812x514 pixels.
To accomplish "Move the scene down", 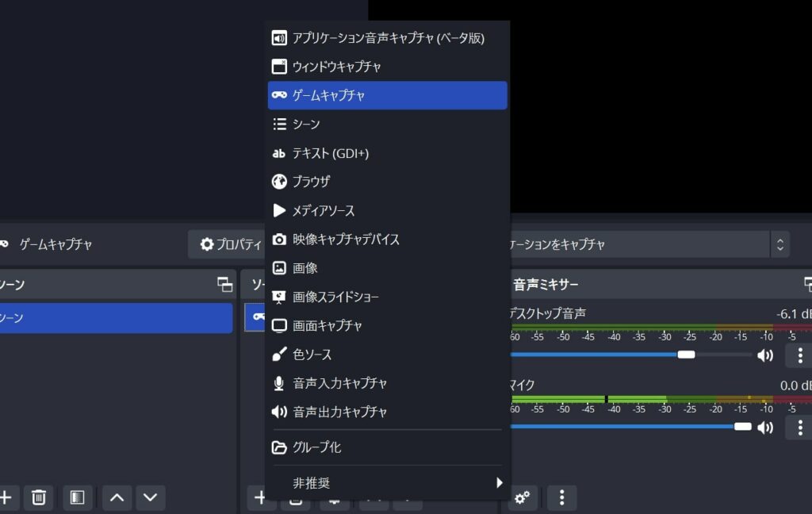I will pos(150,497).
